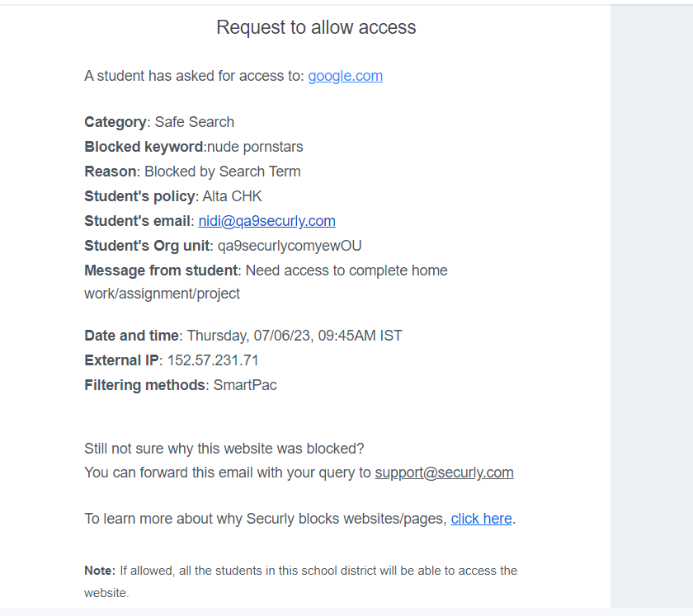Click the 'Date and time' label
Image resolution: width=693 pixels, height=616 pixels.
(131, 336)
